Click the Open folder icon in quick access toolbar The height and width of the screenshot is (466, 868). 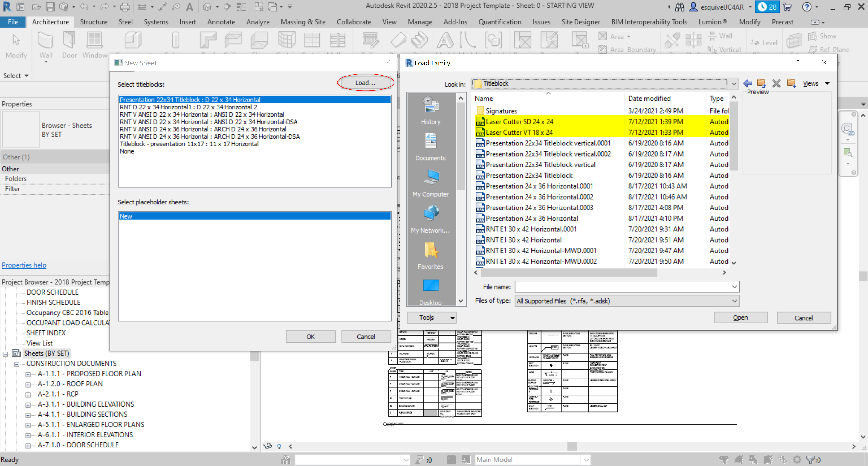[37, 7]
